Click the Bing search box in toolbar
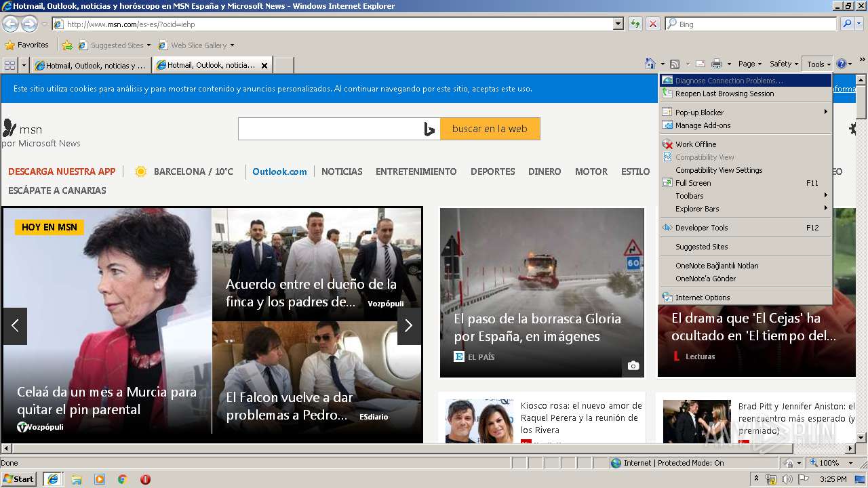The height and width of the screenshot is (488, 868). [x=751, y=24]
